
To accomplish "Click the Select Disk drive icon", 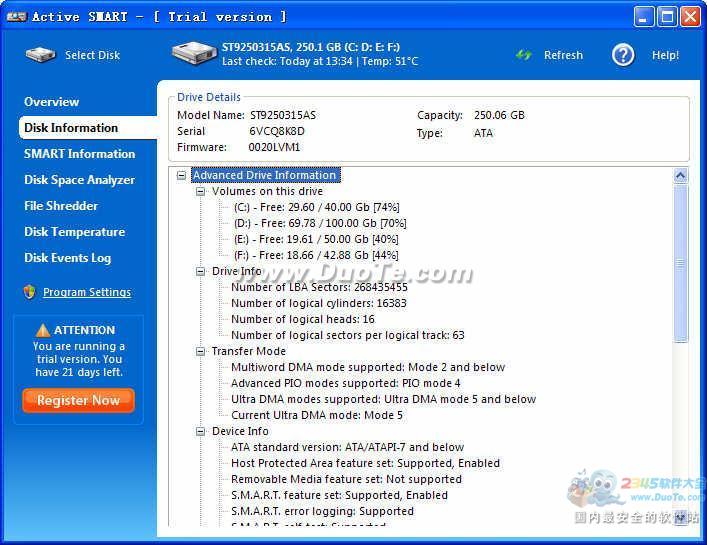I will tap(41, 55).
